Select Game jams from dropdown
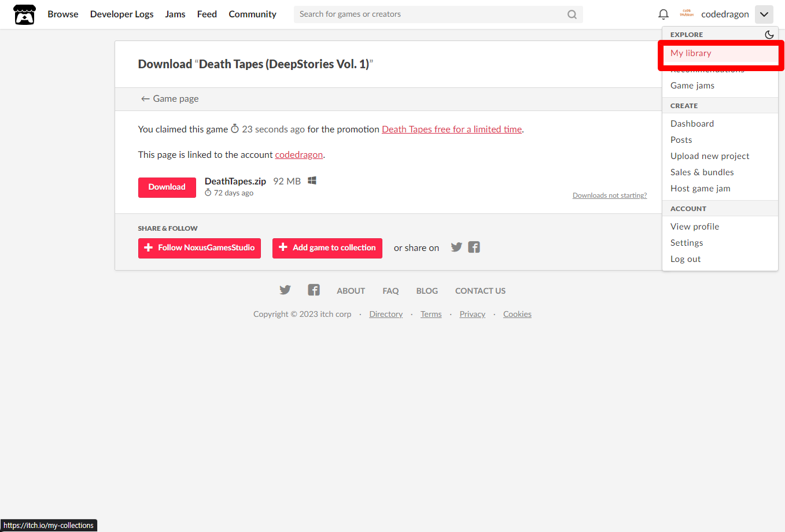Screen dimensions: 785x532 point(720,86)
